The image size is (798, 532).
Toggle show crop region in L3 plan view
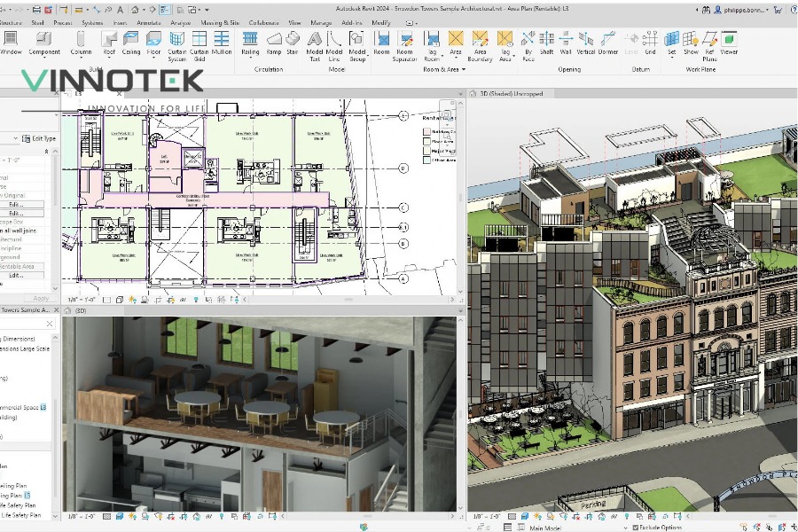pos(170,300)
